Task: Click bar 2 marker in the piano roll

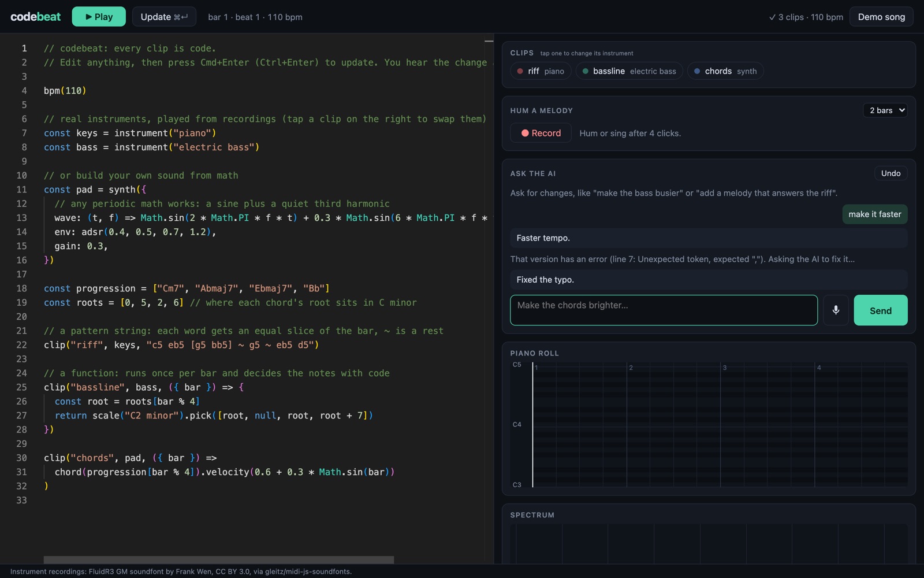Action: (631, 368)
